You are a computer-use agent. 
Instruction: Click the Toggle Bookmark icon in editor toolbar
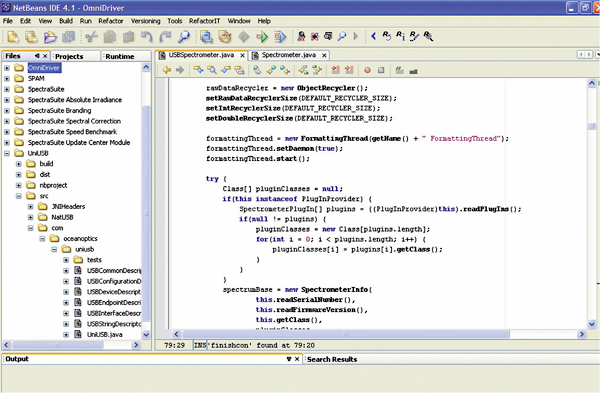click(x=257, y=70)
